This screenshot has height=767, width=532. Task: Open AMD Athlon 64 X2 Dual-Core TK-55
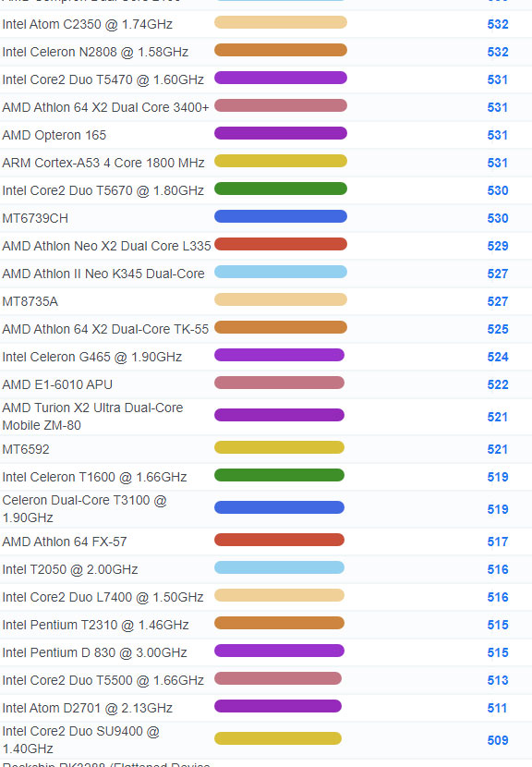105,329
